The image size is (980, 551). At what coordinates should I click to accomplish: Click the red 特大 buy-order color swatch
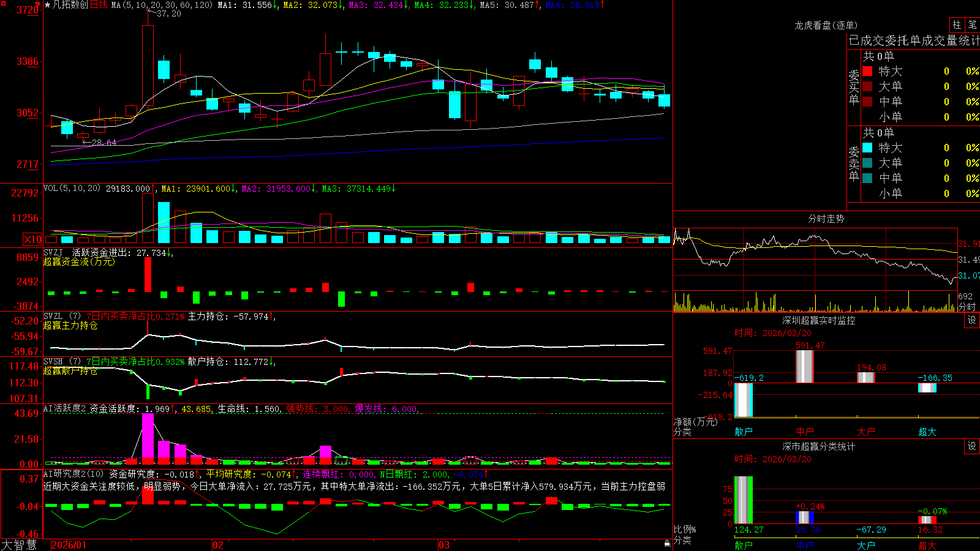pos(867,71)
